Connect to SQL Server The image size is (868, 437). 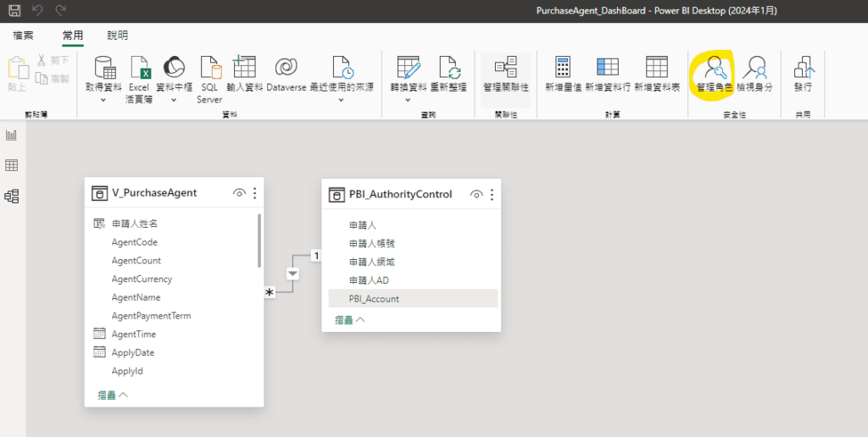point(210,79)
